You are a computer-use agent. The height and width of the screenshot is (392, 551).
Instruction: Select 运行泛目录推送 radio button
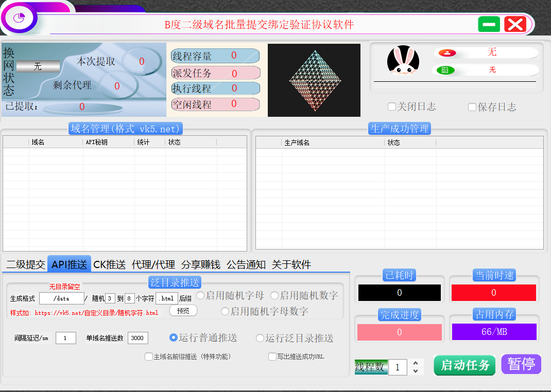[x=260, y=338]
